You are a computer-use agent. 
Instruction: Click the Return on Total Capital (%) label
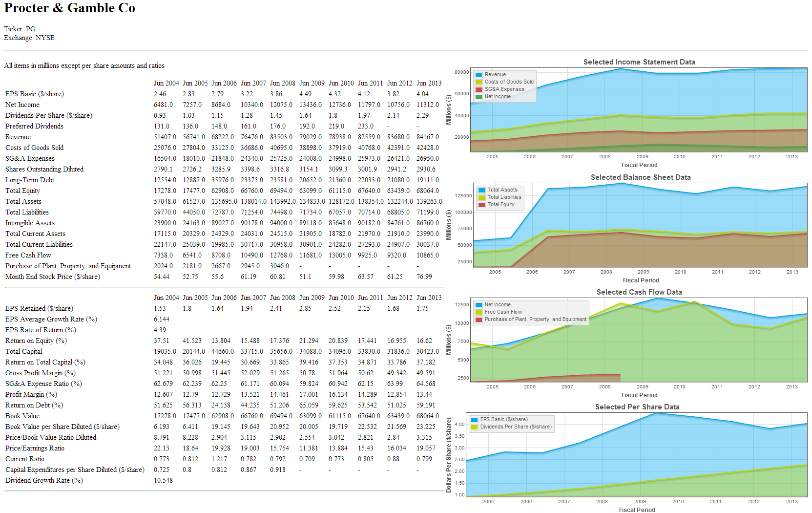tap(45, 362)
